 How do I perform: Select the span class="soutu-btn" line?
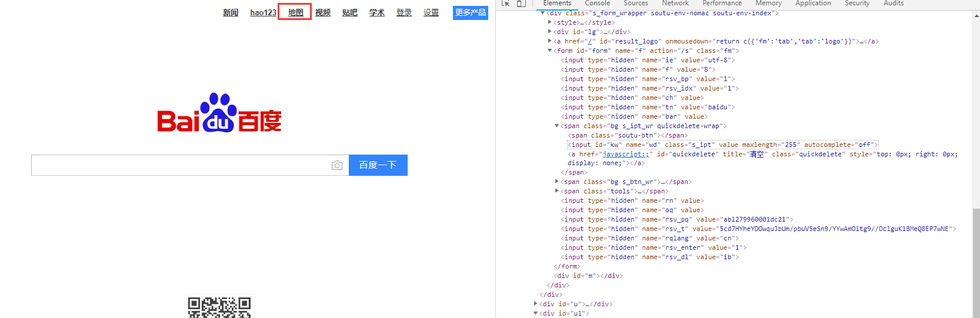[x=628, y=135]
